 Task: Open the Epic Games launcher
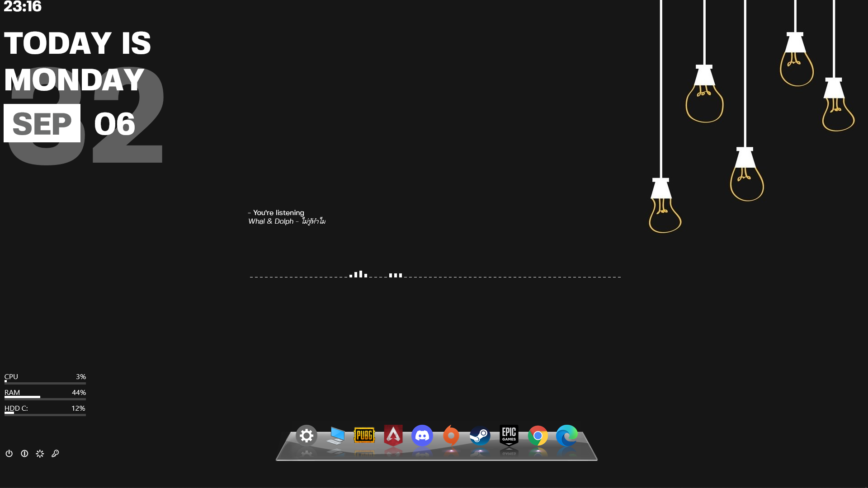[509, 436]
